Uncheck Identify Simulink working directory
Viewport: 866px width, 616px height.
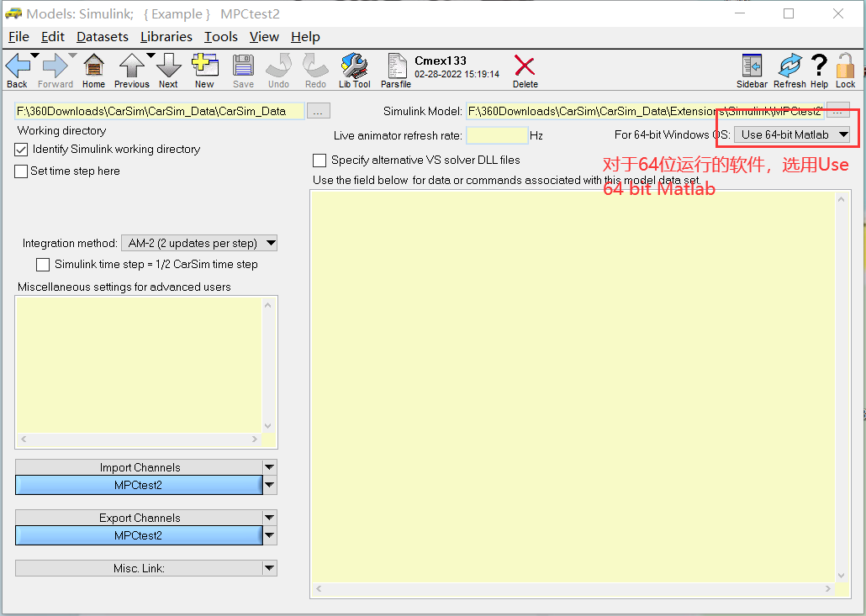click(x=20, y=149)
